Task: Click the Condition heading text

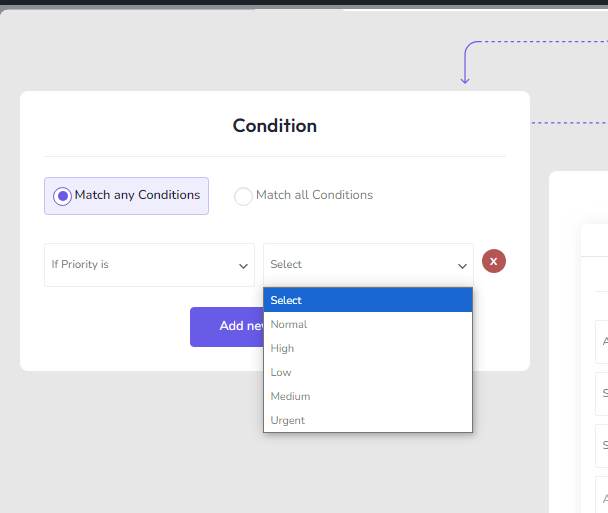Action: [x=275, y=126]
